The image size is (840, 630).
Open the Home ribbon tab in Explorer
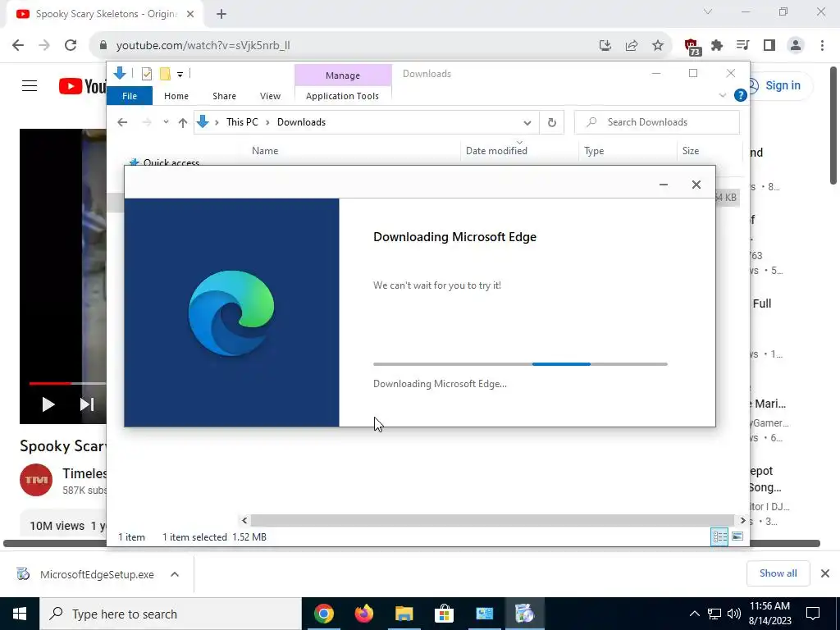[176, 96]
